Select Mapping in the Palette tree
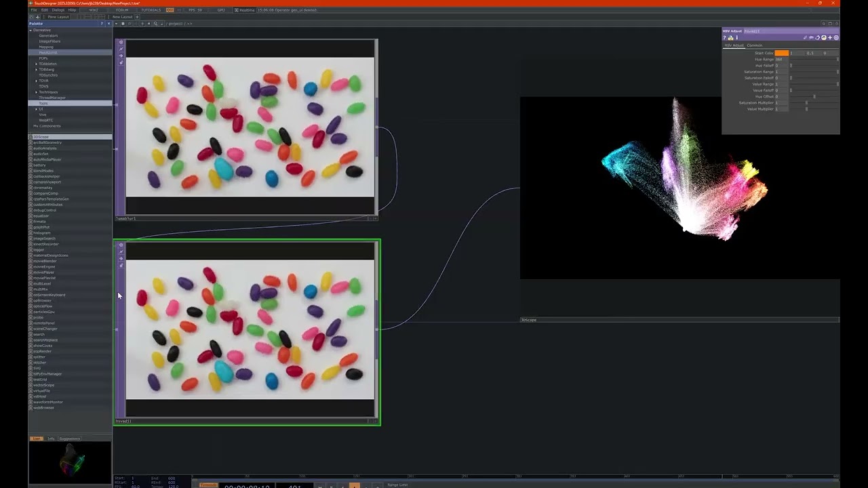This screenshot has width=868, height=488. [x=46, y=47]
